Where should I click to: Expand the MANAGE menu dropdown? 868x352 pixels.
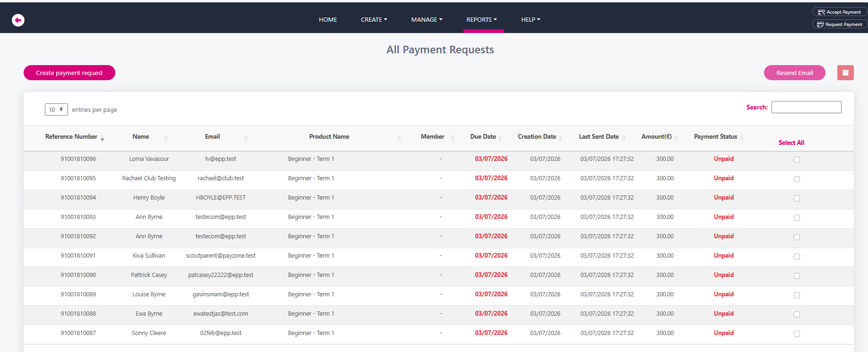427,20
